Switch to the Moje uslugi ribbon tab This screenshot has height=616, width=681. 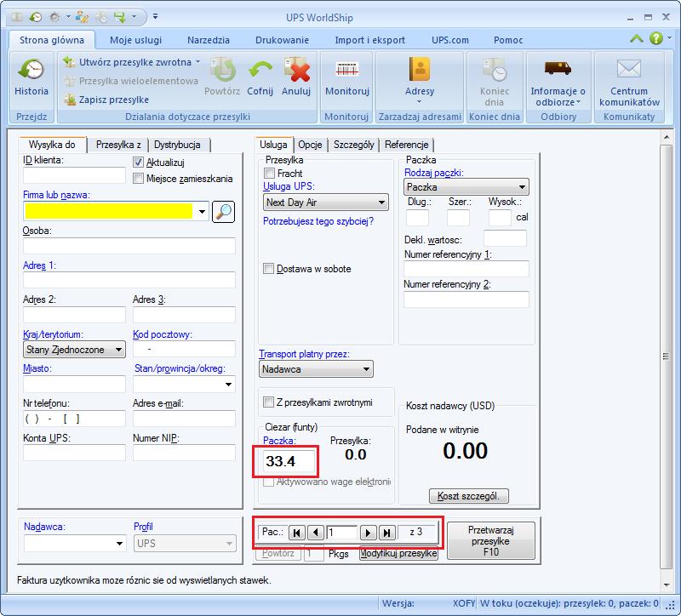tap(135, 40)
